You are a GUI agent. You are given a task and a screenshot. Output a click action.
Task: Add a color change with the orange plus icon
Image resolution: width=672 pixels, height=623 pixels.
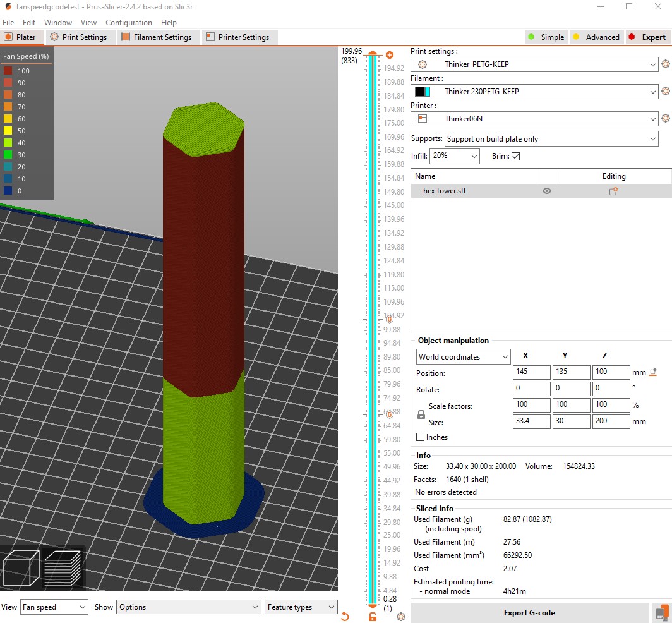(x=390, y=55)
